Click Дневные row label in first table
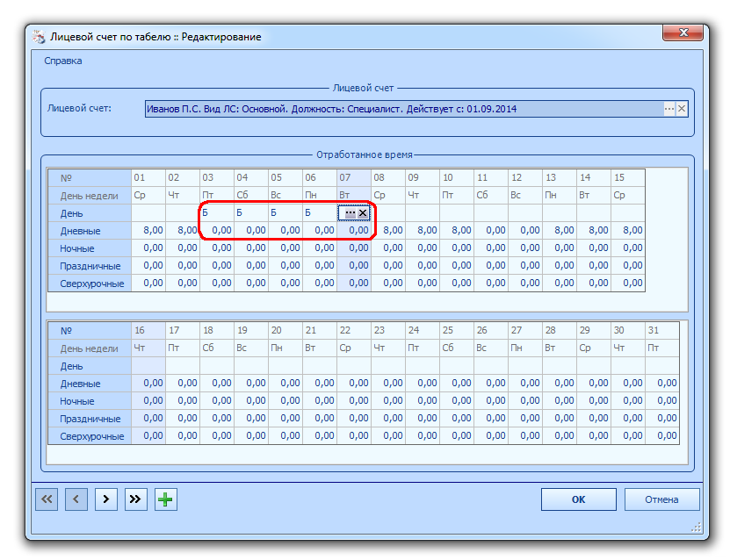730x560 pixels. (x=90, y=231)
